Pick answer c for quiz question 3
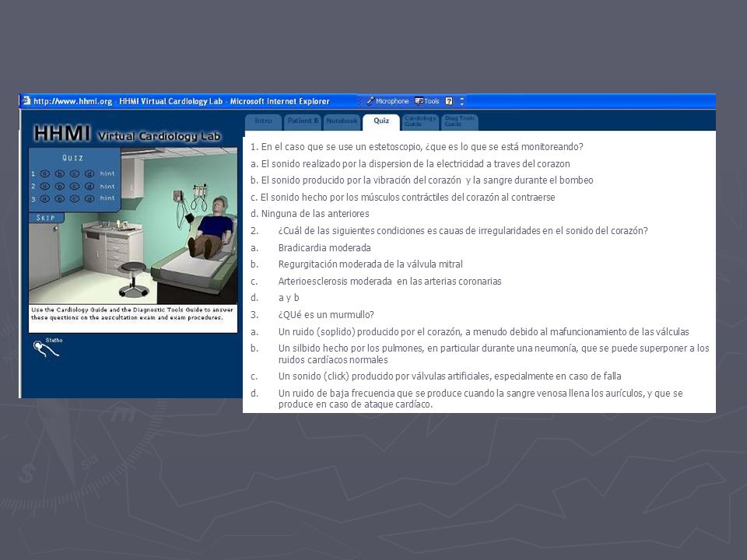This screenshot has width=747, height=560. point(75,198)
